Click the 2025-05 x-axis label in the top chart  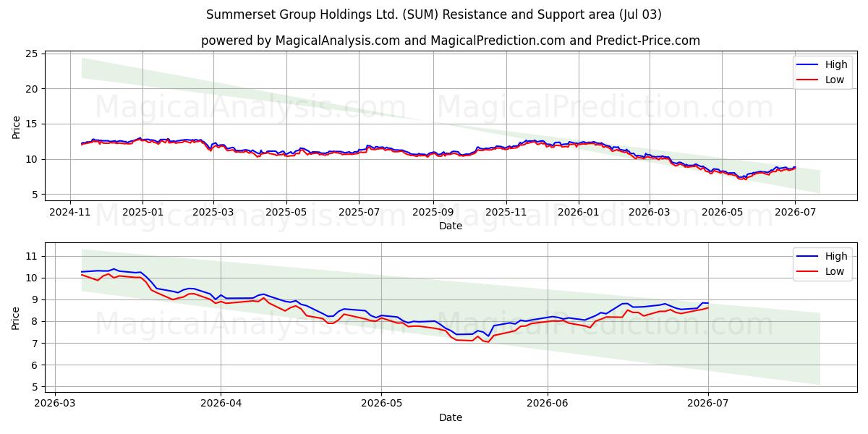(286, 213)
